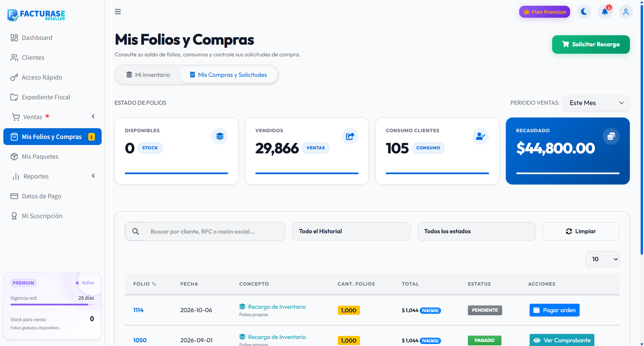Click the Consumo Clientes user icon

pyautogui.click(x=481, y=136)
